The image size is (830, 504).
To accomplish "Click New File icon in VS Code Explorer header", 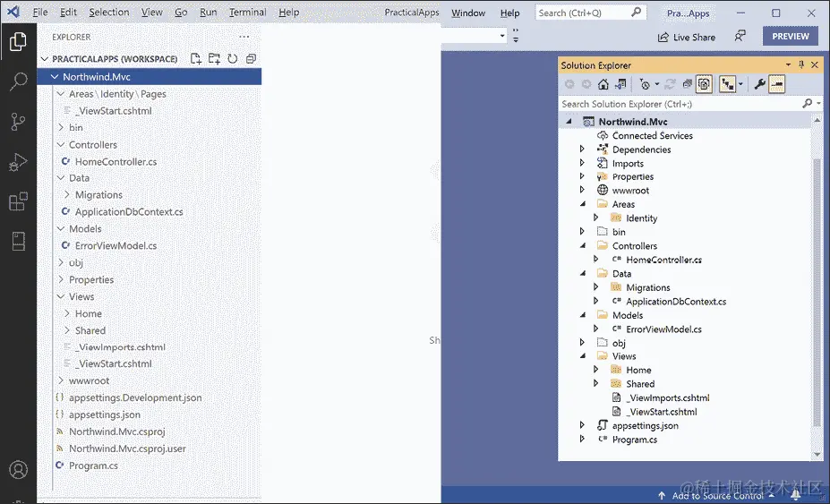I will tap(196, 59).
